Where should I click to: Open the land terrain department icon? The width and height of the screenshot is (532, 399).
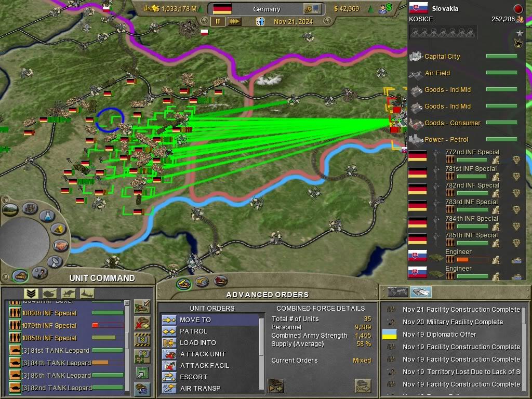click(10, 210)
